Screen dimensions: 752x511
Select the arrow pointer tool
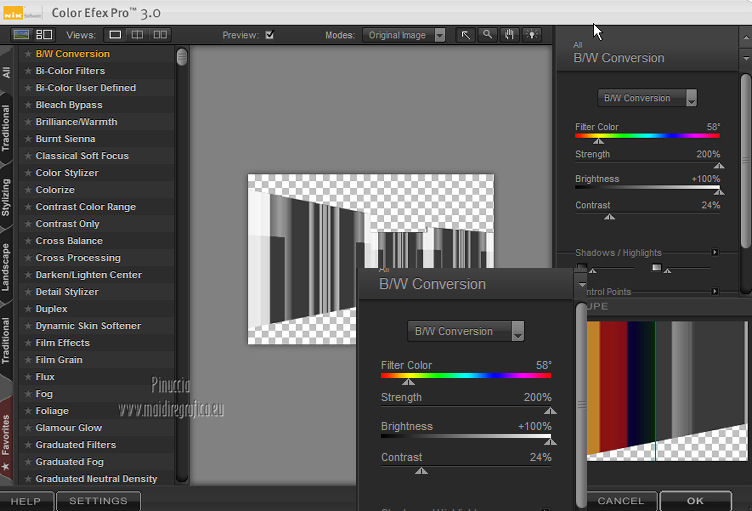click(x=466, y=35)
